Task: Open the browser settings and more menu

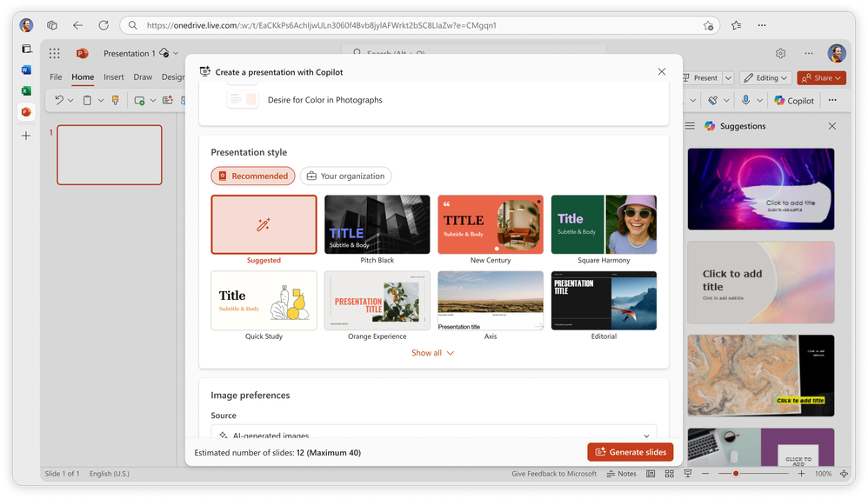Action: 762,25
